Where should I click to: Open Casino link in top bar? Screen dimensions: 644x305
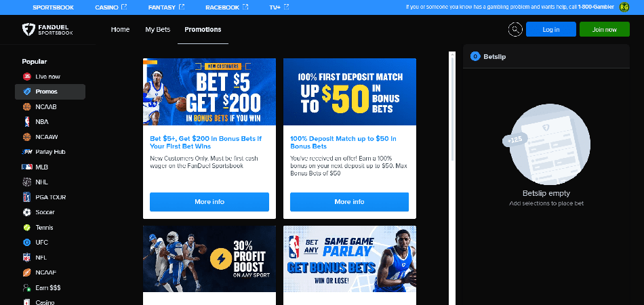point(111,7)
